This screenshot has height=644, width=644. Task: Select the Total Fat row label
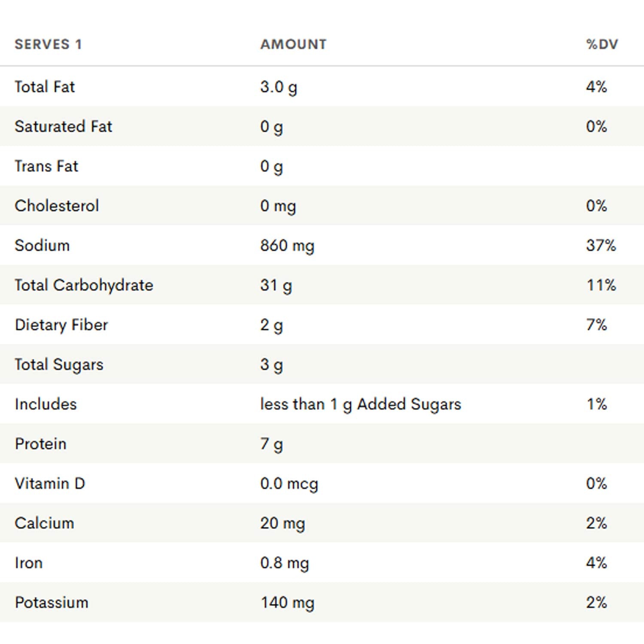click(x=45, y=87)
